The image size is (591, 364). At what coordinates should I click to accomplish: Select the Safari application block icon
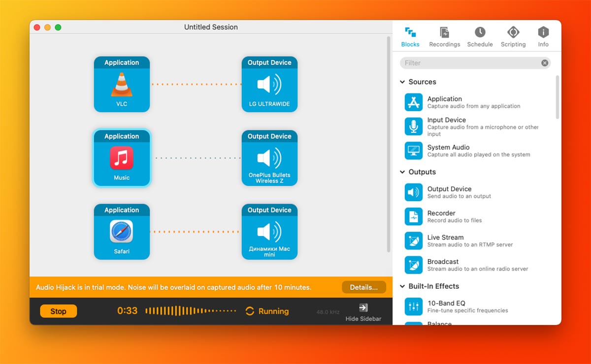(x=122, y=232)
